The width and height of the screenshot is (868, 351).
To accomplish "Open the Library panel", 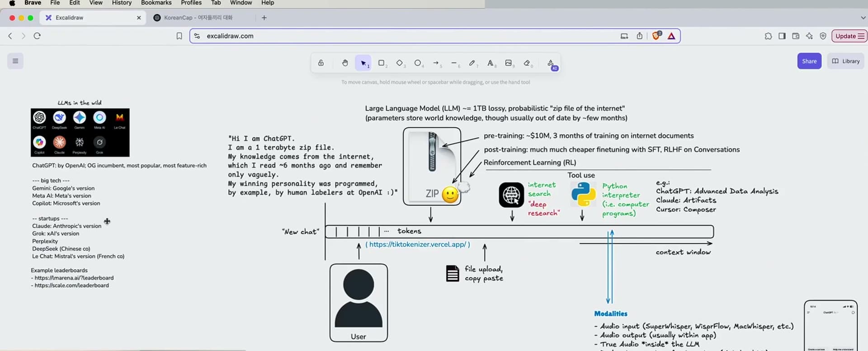I will [x=845, y=61].
